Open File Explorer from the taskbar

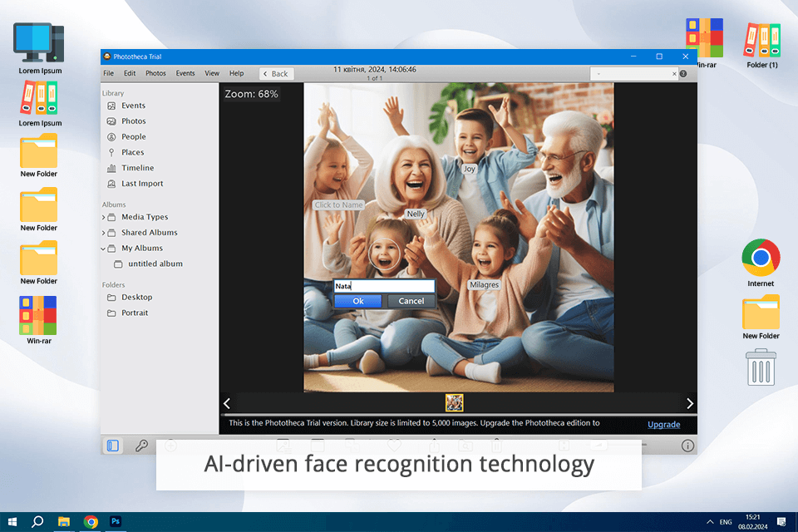click(64, 522)
